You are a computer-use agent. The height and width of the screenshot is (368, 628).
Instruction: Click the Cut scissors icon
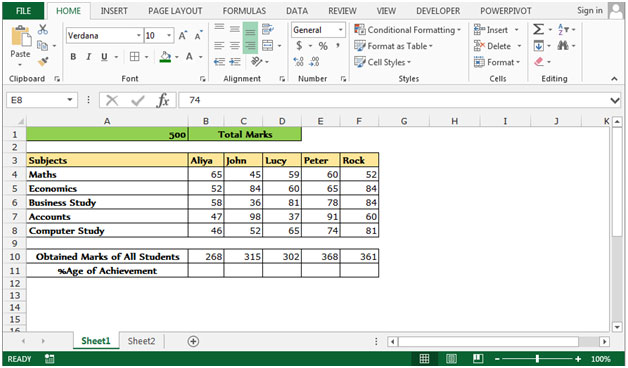pyautogui.click(x=42, y=29)
